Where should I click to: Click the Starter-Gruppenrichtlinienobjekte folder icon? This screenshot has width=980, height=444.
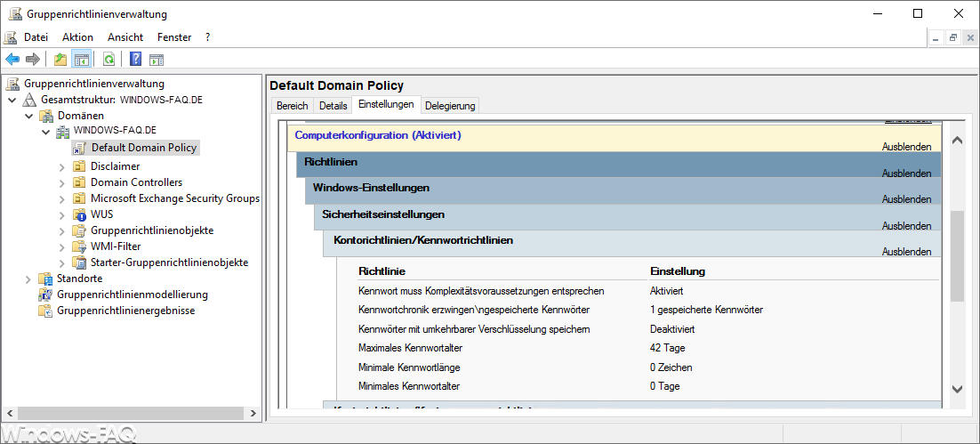click(x=79, y=262)
